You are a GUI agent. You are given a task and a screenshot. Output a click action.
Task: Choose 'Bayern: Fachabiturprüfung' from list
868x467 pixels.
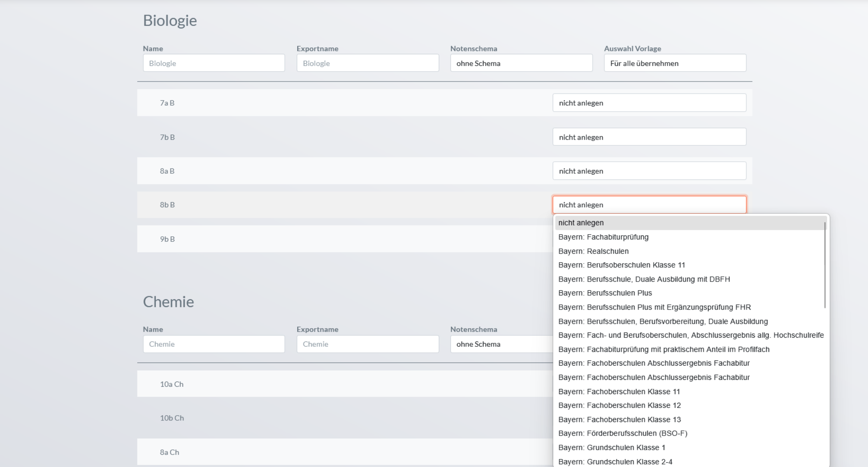(x=603, y=237)
